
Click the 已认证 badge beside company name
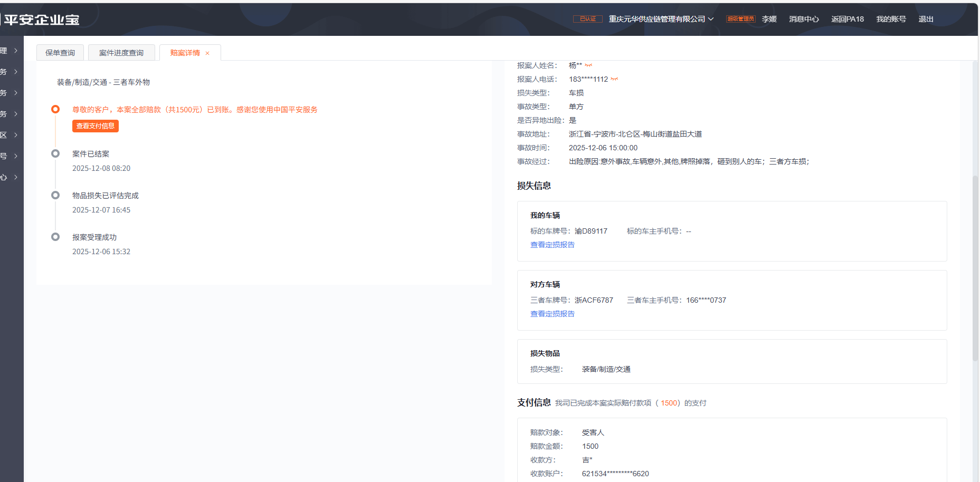point(587,19)
